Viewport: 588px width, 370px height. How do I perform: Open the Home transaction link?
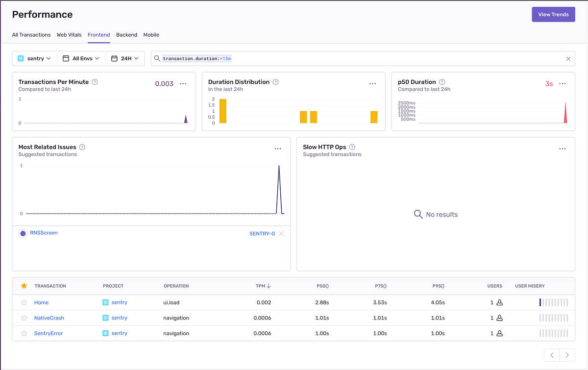pyautogui.click(x=42, y=302)
